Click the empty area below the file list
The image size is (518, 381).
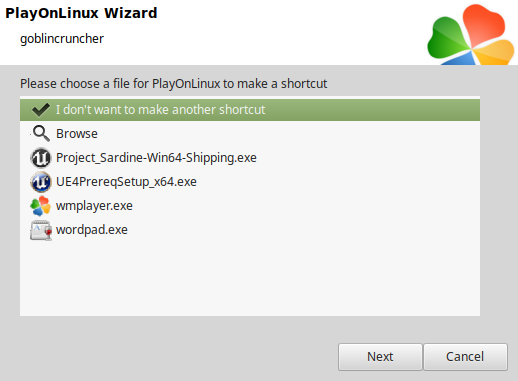pyautogui.click(x=250, y=278)
